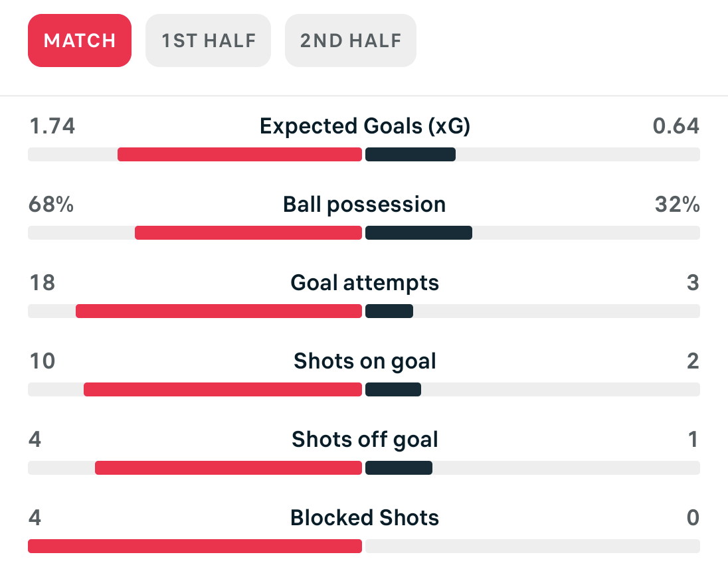This screenshot has height=583, width=728.
Task: Click the 18 goal attempts value
Action: point(42,282)
